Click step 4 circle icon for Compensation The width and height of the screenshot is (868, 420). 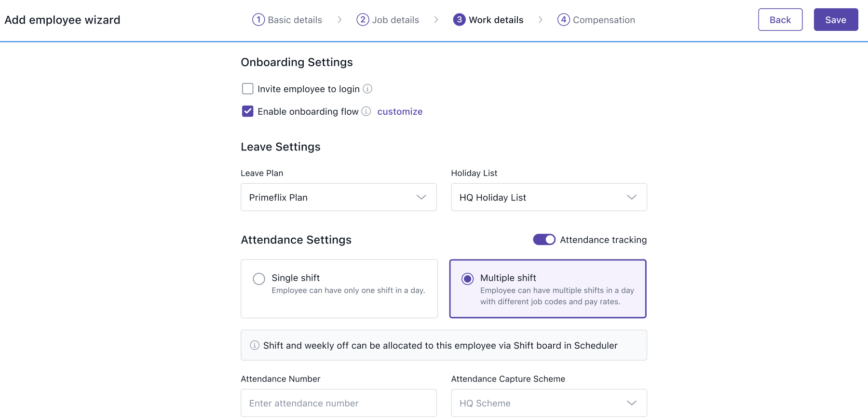point(563,20)
